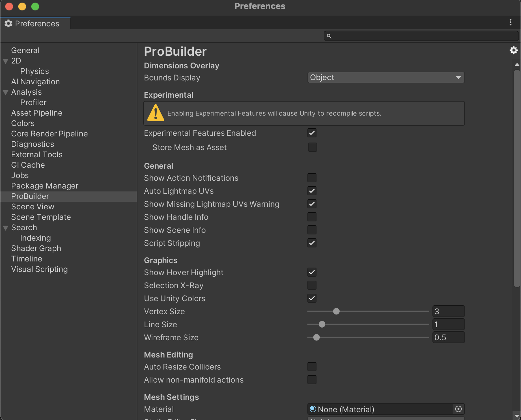Focus the Line Size value field

tap(448, 324)
